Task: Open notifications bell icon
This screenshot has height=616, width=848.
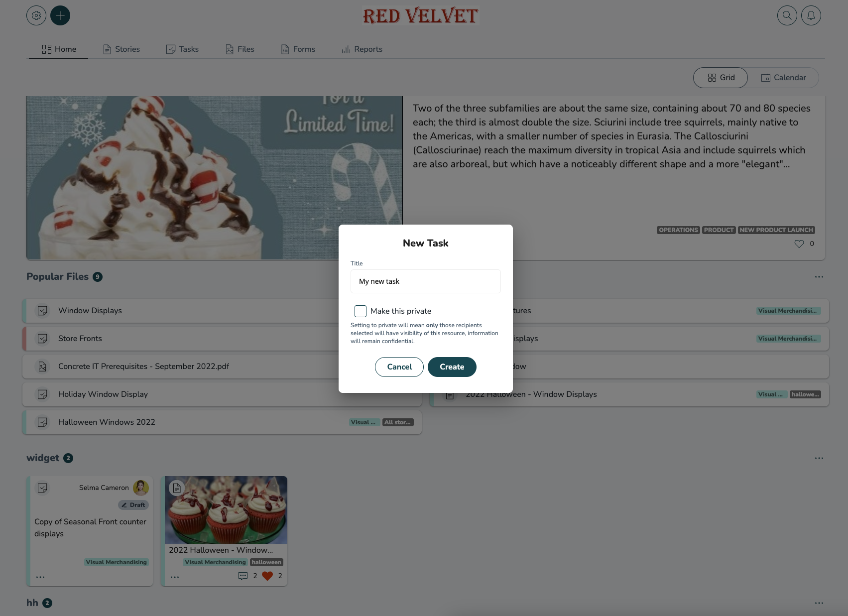Action: click(x=811, y=15)
